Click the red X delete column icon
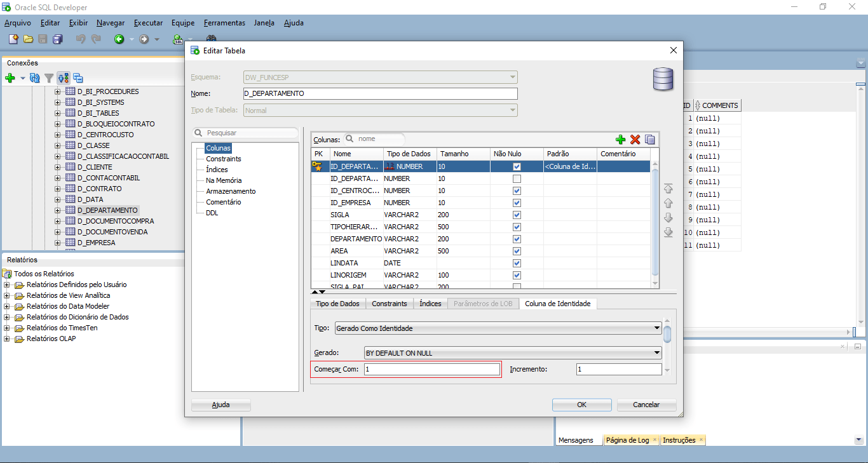The height and width of the screenshot is (463, 868). pyautogui.click(x=635, y=140)
